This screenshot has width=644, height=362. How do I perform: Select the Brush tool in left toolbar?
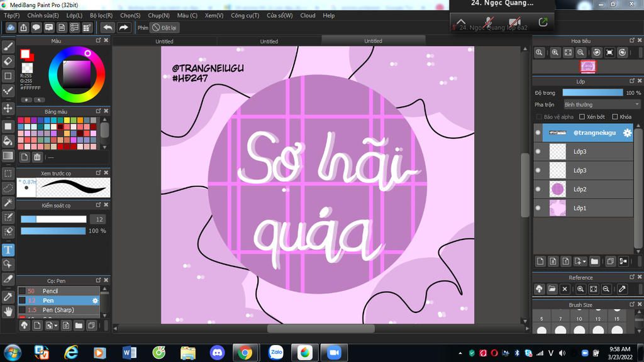coord(8,47)
